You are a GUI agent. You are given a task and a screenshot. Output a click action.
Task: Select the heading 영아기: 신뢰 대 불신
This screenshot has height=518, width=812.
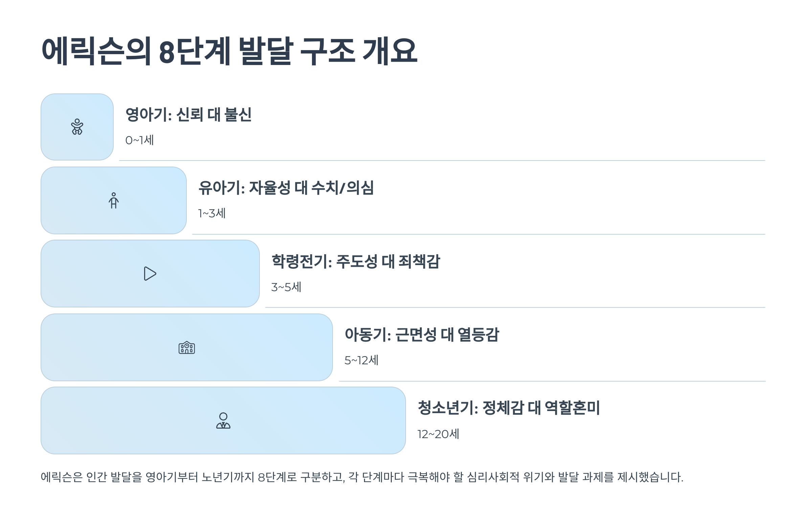[x=188, y=114]
